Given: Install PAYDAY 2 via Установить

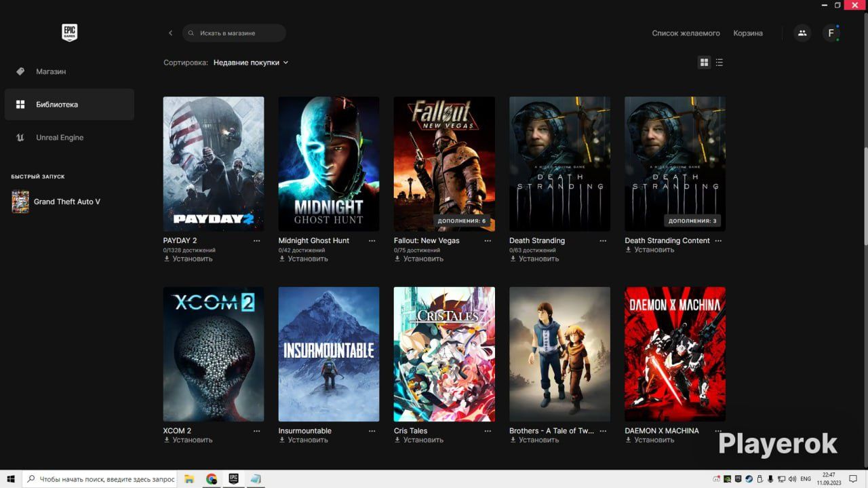Looking at the screenshot, I should tap(188, 259).
